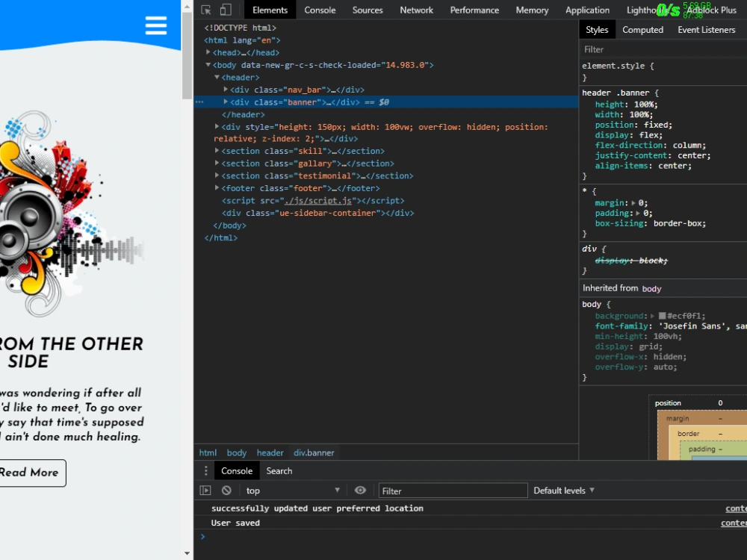
Task: Activate the inspect element picker tool
Action: (x=206, y=10)
